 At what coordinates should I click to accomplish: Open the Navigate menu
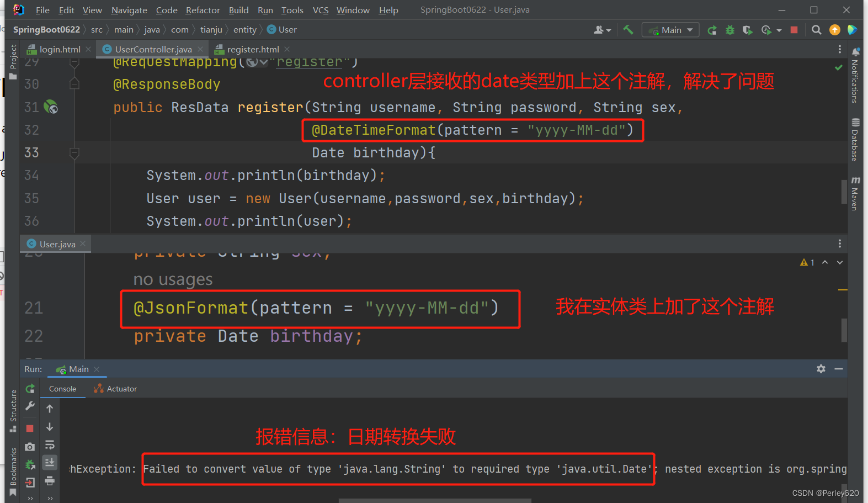click(129, 10)
